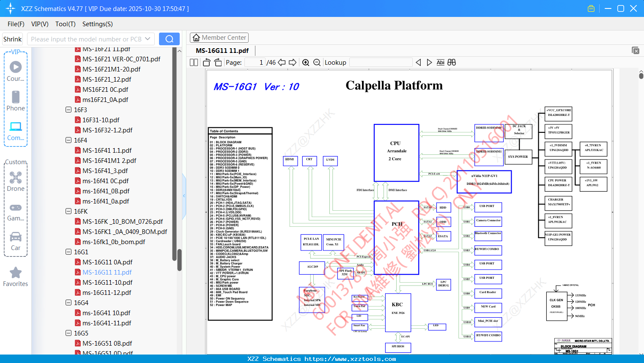This screenshot has width=644, height=363.
Task: Click the restore panel icon at the document's top right
Action: 636,50
